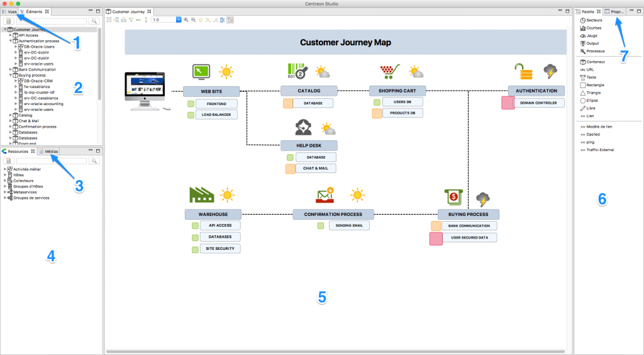
Task: Click the zoom out magnifier icon
Action: click(192, 20)
